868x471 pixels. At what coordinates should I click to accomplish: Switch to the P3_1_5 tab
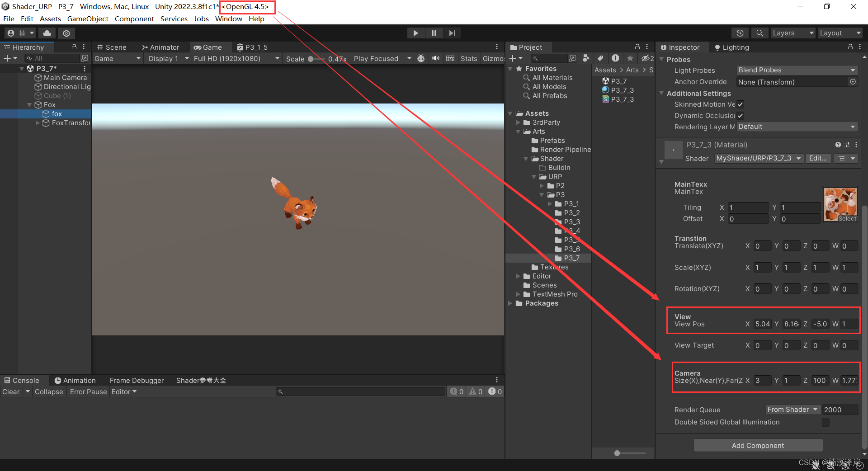(252, 47)
